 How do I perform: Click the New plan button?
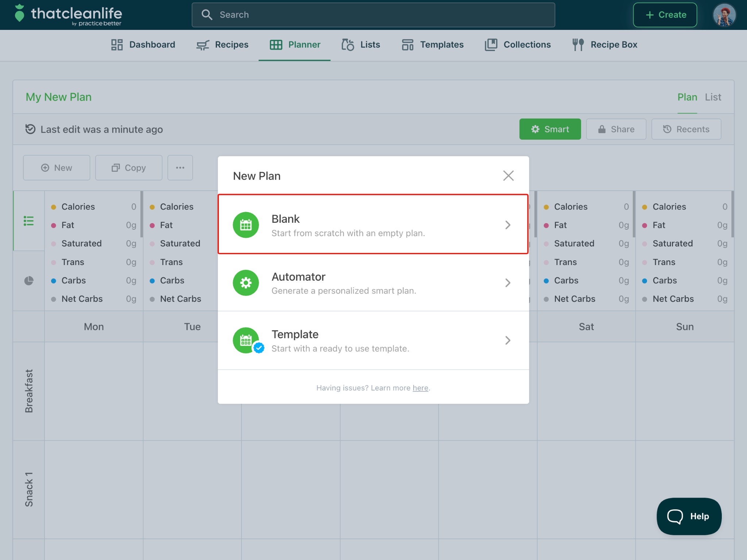57,168
